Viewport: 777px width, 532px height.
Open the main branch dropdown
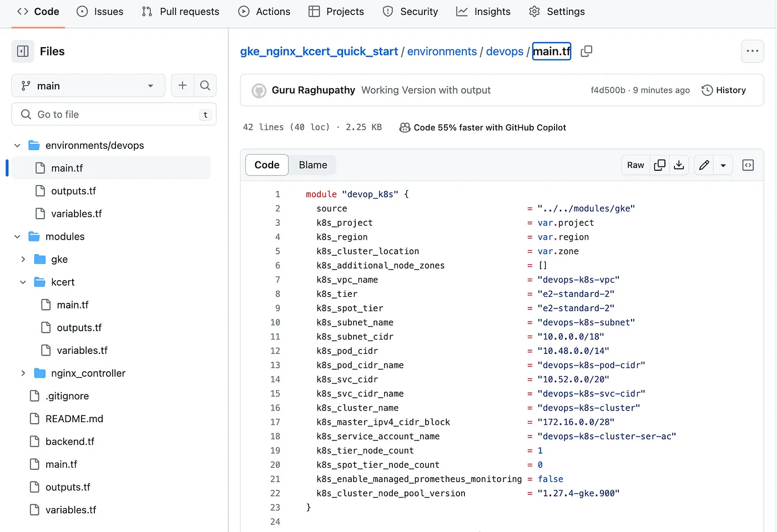88,85
